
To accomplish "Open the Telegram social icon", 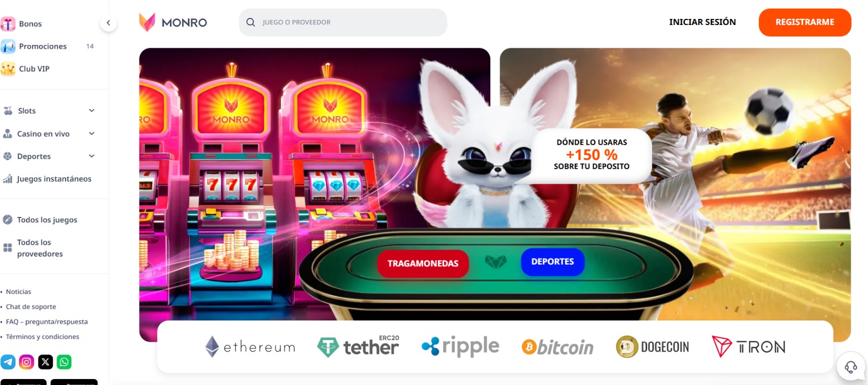I will pyautogui.click(x=8, y=362).
